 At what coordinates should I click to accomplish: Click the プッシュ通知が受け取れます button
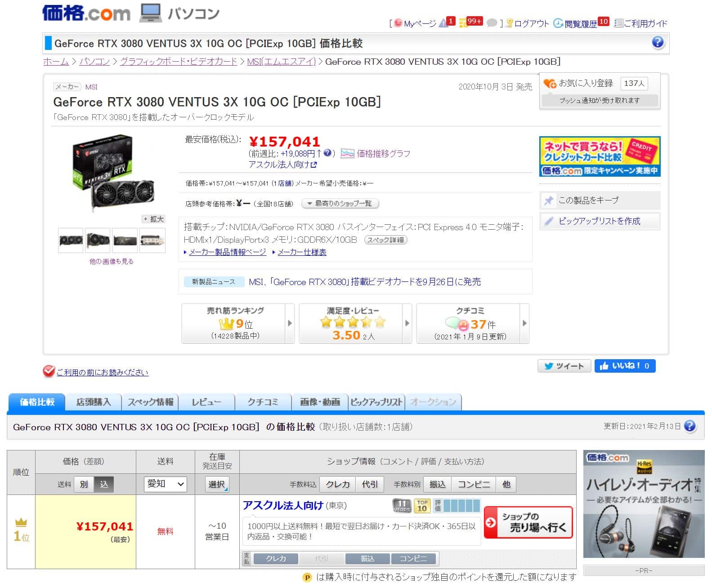tap(600, 100)
